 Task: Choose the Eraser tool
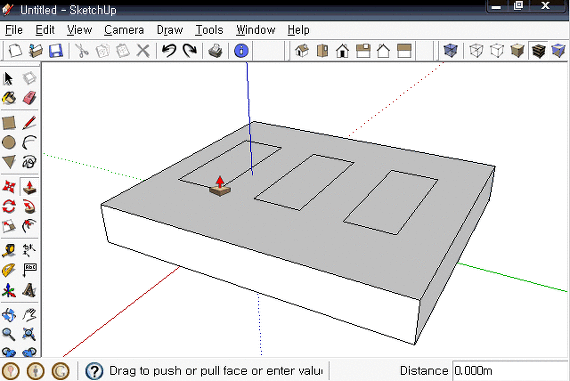(29, 98)
